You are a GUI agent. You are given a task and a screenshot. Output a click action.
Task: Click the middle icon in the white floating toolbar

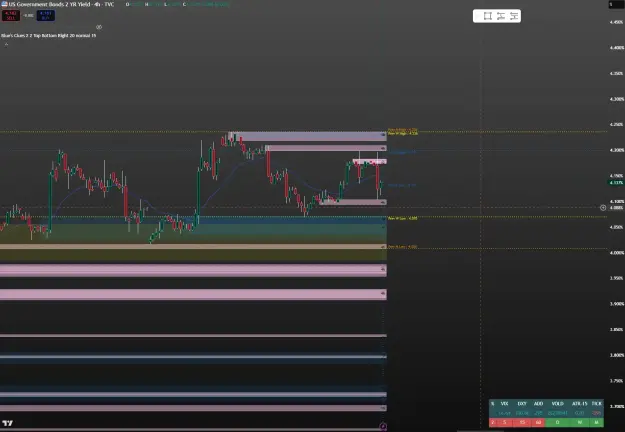point(501,16)
